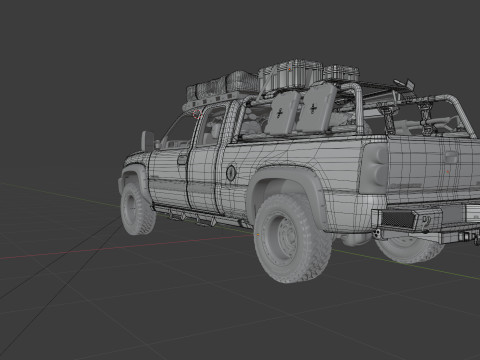Click the 3D cursor near the cab roof

pos(197,114)
